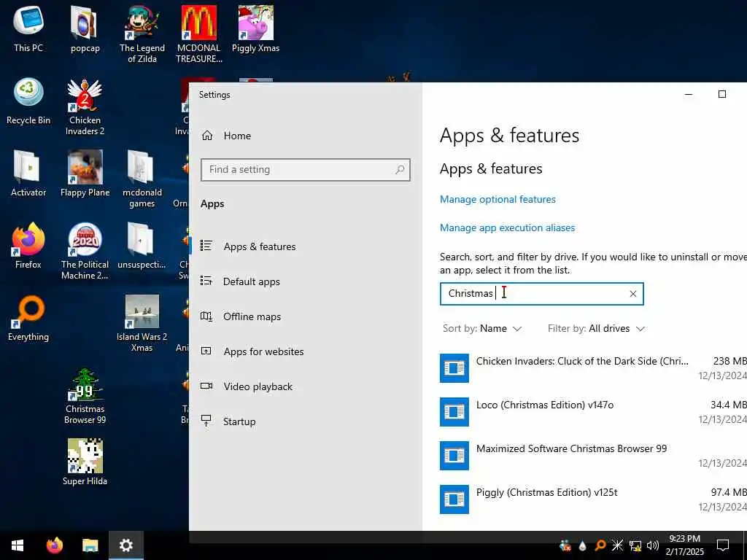Screen dimensions: 747x560
Task: Open Island Wars 2 Xmas shortcut
Action: pos(142,323)
